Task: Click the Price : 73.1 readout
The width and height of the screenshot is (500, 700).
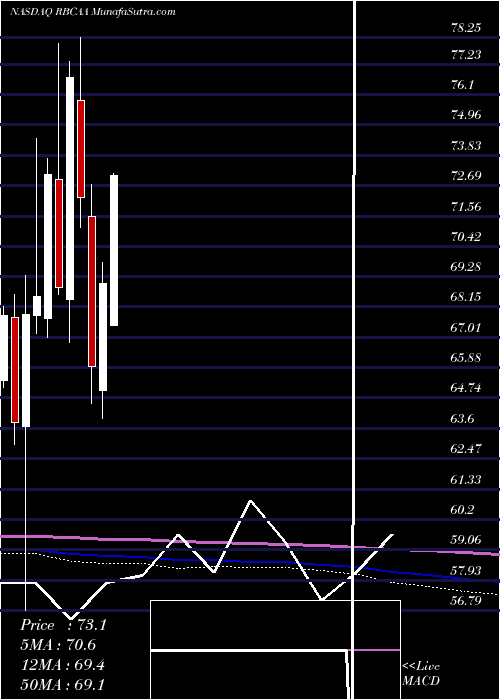Action: coord(63,625)
